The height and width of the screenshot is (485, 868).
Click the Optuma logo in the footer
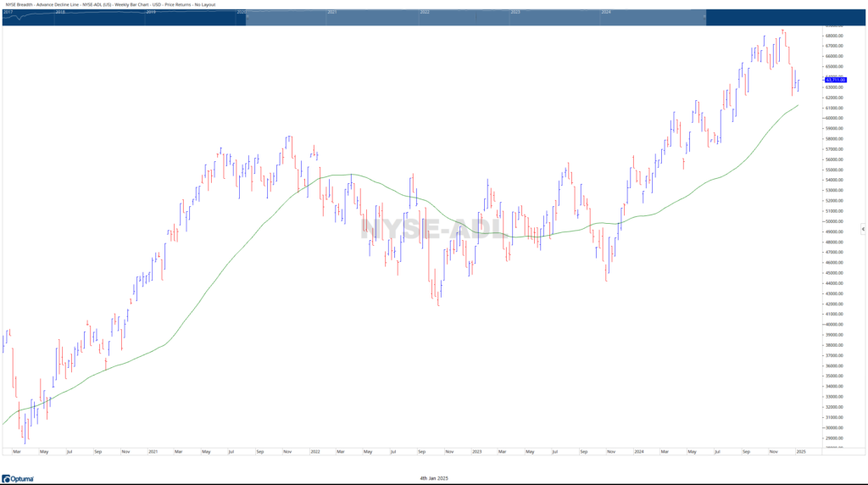click(x=18, y=478)
